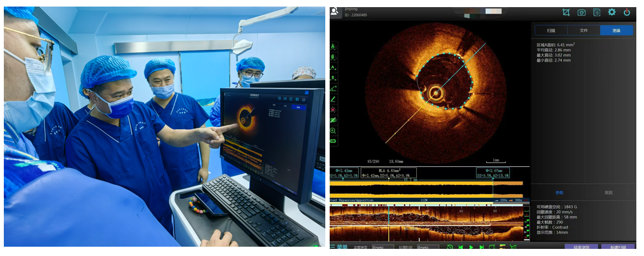The width and height of the screenshot is (644, 256).
Task: Click the crop image icon in top bar
Action: point(566,12)
